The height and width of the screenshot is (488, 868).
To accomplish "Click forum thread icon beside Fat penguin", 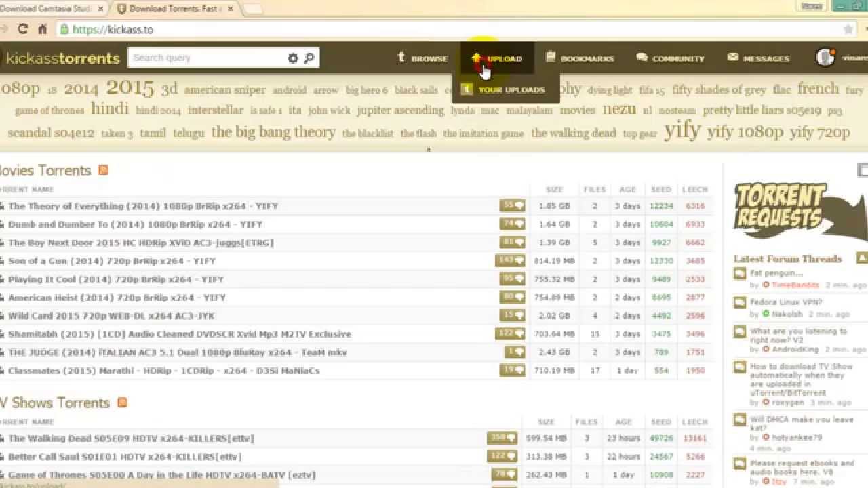I will click(740, 274).
